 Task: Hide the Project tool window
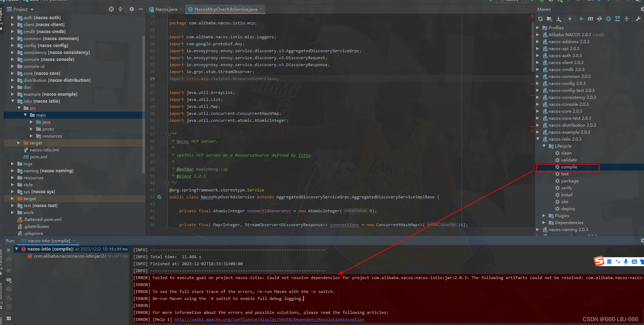pos(141,9)
